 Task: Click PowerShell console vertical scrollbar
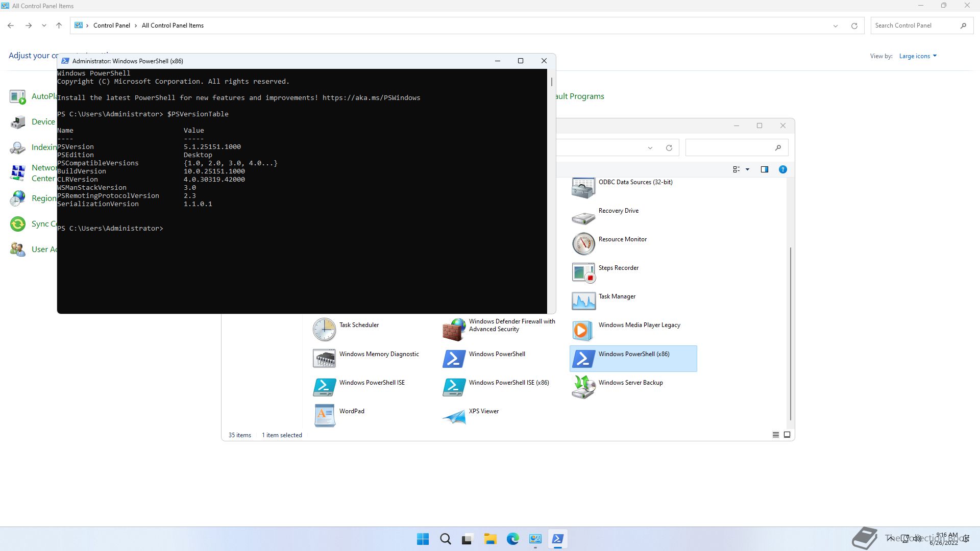(x=551, y=82)
